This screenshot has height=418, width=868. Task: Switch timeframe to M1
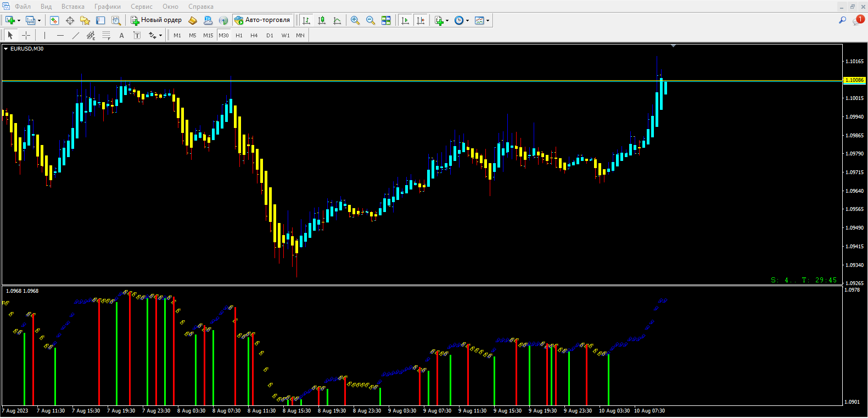(177, 35)
